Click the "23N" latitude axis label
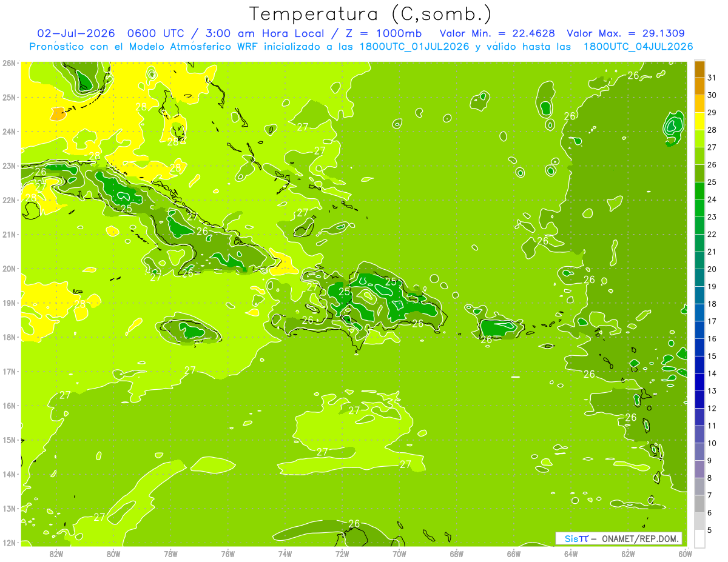The height and width of the screenshot is (562, 728). point(8,166)
